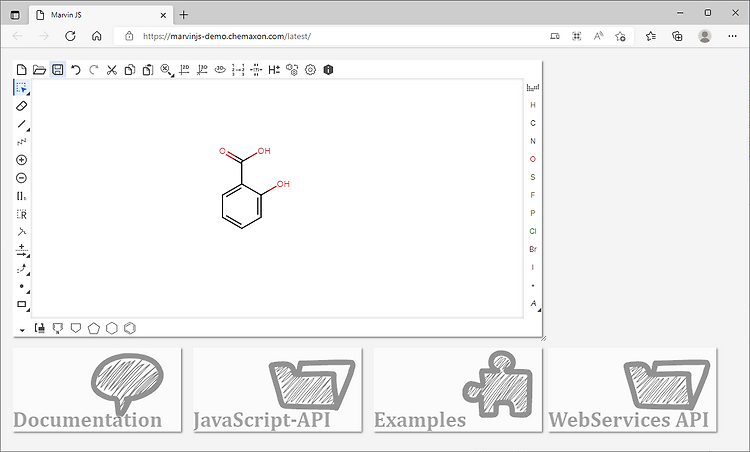The image size is (750, 452).
Task: Open the Documentation link tile
Action: point(97,390)
